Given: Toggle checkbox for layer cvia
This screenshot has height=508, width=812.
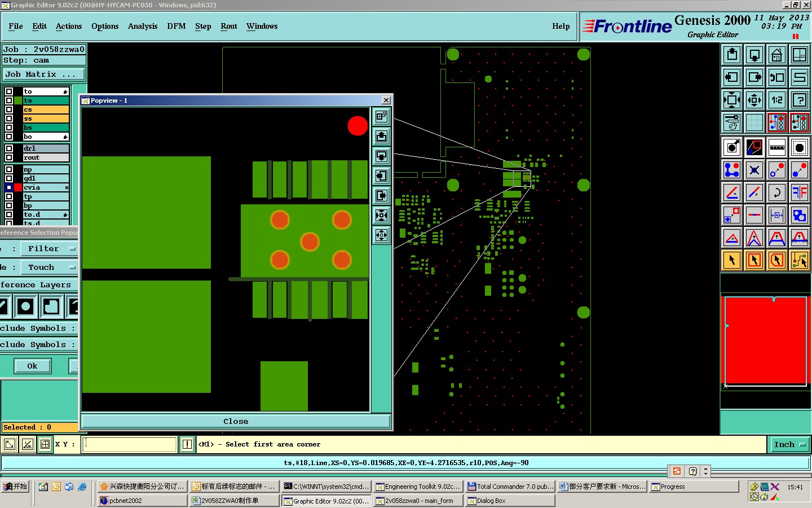Looking at the screenshot, I should [x=9, y=187].
